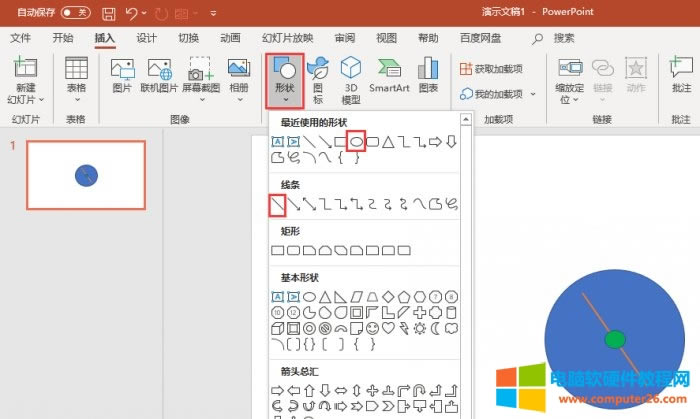Pick the straight line shape under 线条
The height and width of the screenshot is (419, 700).
(x=278, y=205)
